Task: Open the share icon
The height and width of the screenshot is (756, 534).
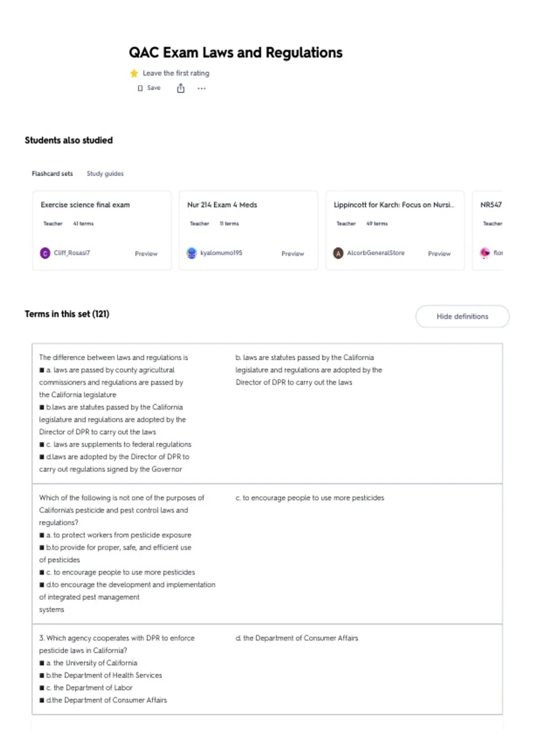Action: tap(181, 88)
